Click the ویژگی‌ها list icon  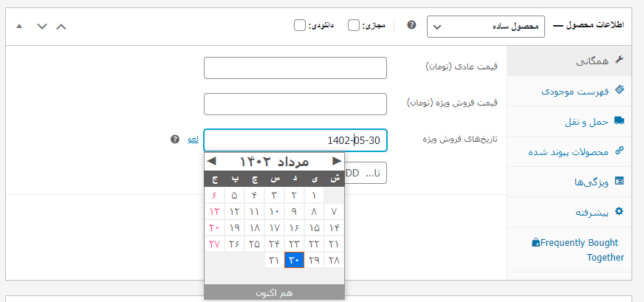click(619, 181)
